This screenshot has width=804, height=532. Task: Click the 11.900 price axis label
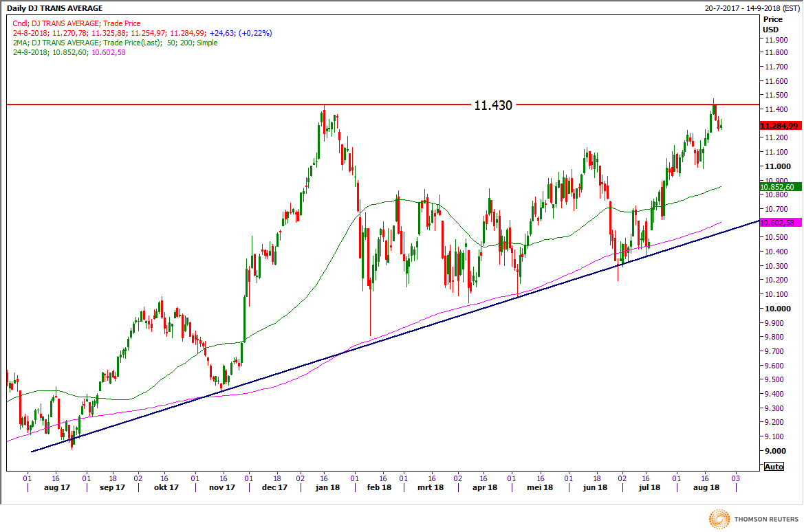coord(776,40)
